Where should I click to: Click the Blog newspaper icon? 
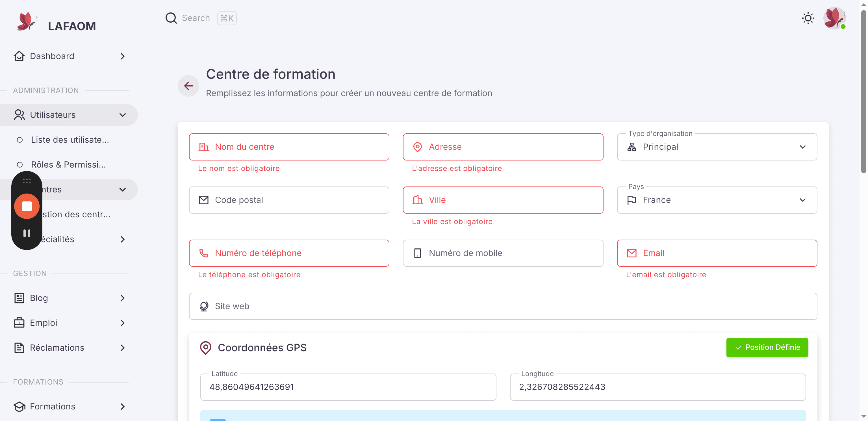pyautogui.click(x=19, y=298)
